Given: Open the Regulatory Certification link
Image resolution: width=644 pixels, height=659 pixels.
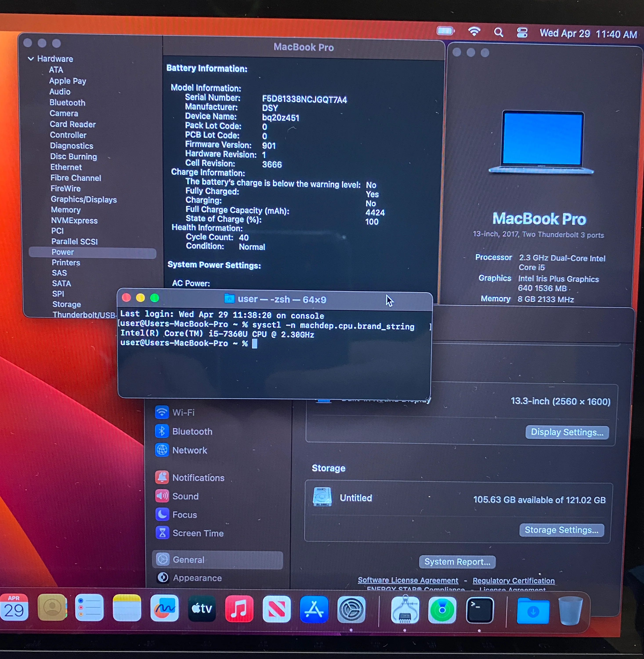Looking at the screenshot, I should tap(514, 581).
